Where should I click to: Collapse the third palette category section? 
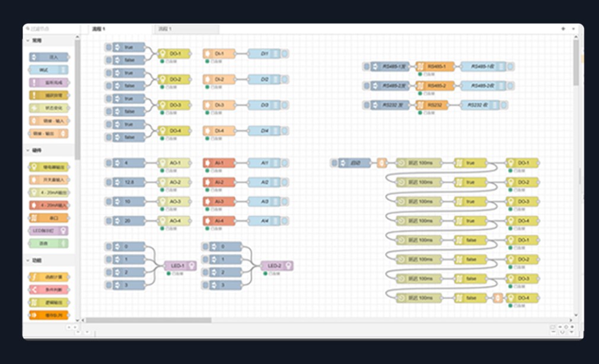click(27, 260)
